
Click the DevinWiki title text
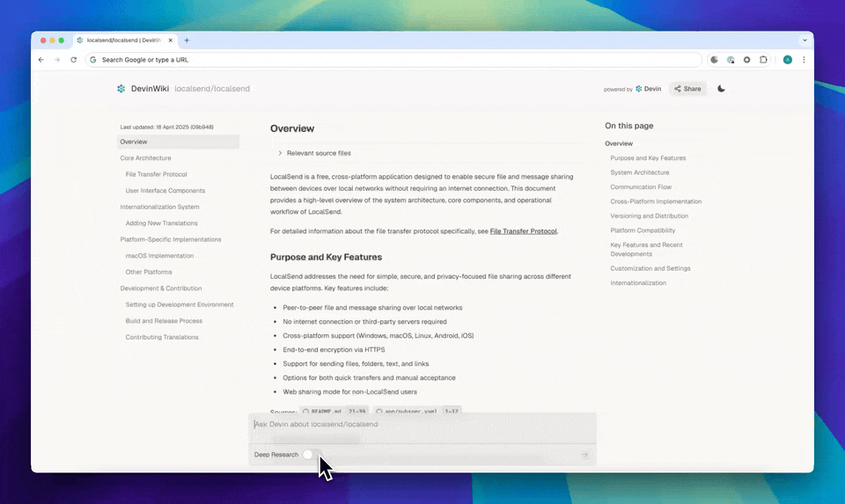(150, 89)
